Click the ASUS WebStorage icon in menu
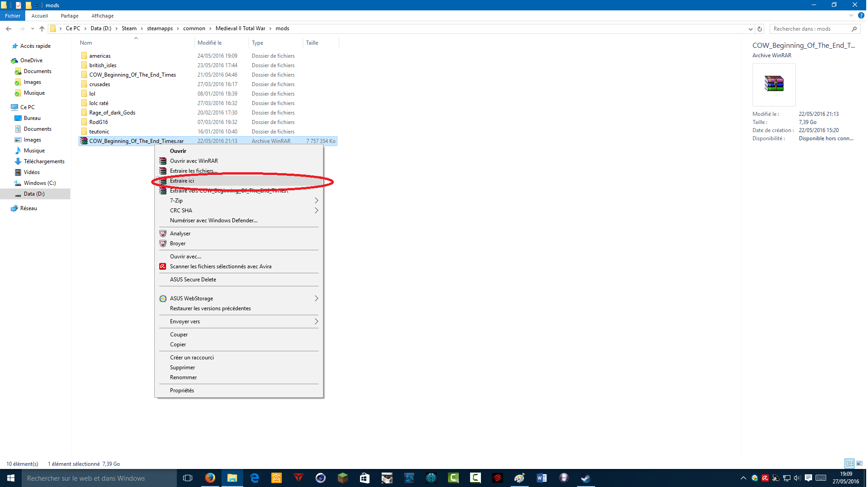This screenshot has height=487, width=868. click(x=163, y=299)
